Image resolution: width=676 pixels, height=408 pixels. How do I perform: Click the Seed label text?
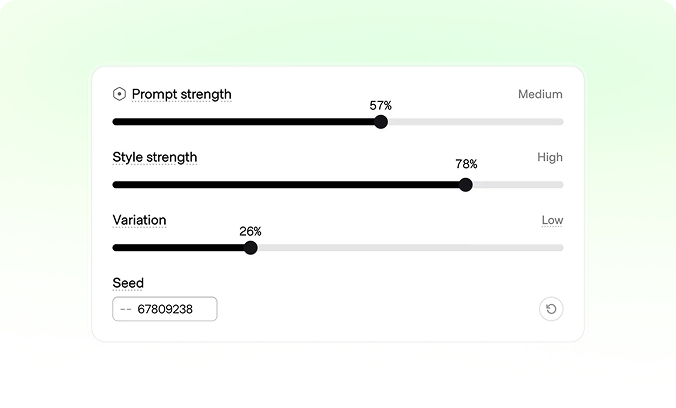click(128, 283)
